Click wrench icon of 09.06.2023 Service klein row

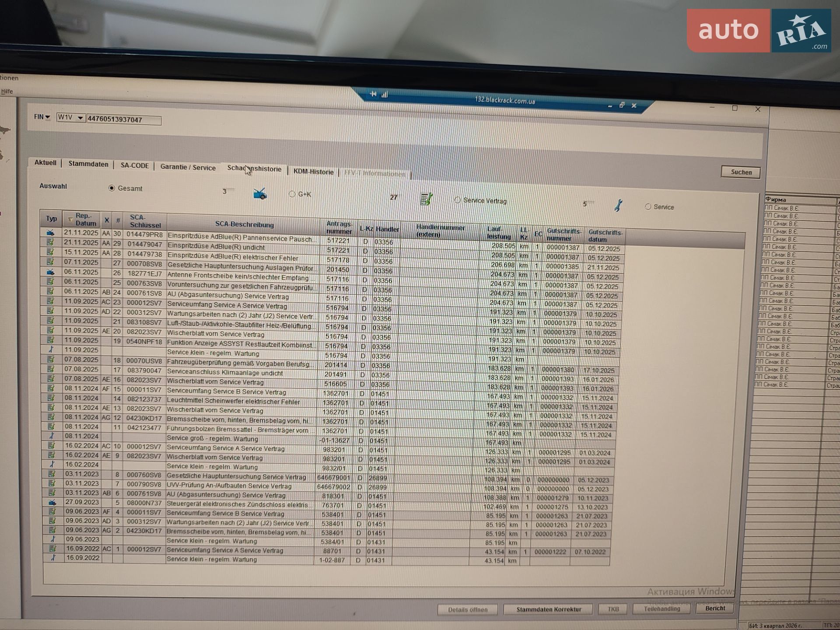[52, 539]
